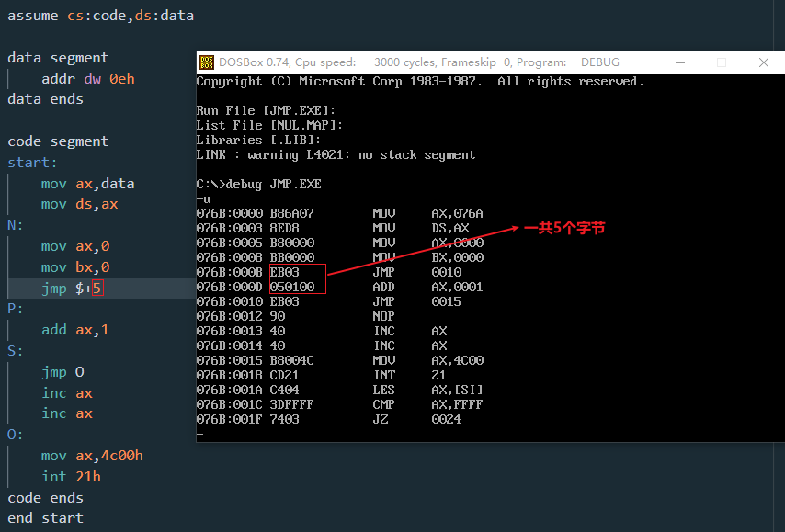Click the 'Libraries [.LIB]:' line

pos(258,140)
